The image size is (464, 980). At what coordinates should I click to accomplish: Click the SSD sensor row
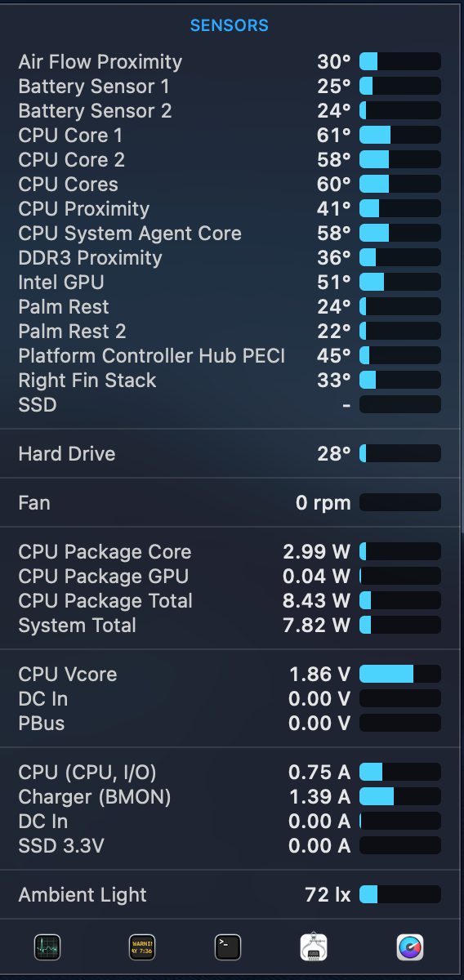[x=230, y=404]
